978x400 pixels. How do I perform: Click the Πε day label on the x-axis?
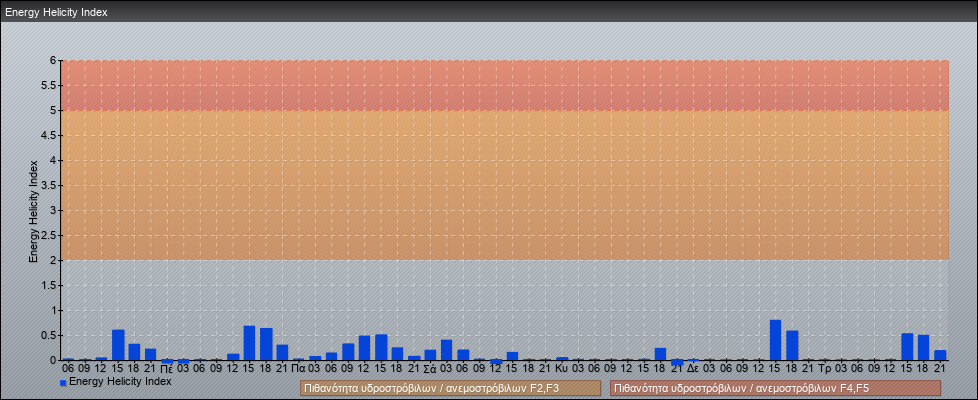(167, 369)
